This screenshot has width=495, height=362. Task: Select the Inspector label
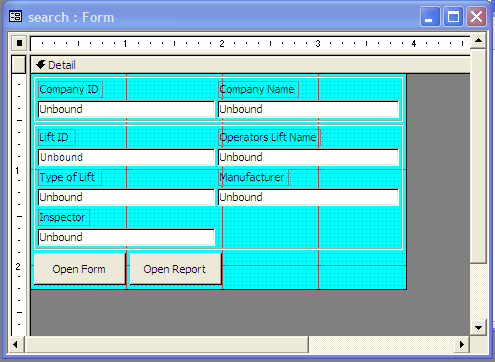[64, 217]
